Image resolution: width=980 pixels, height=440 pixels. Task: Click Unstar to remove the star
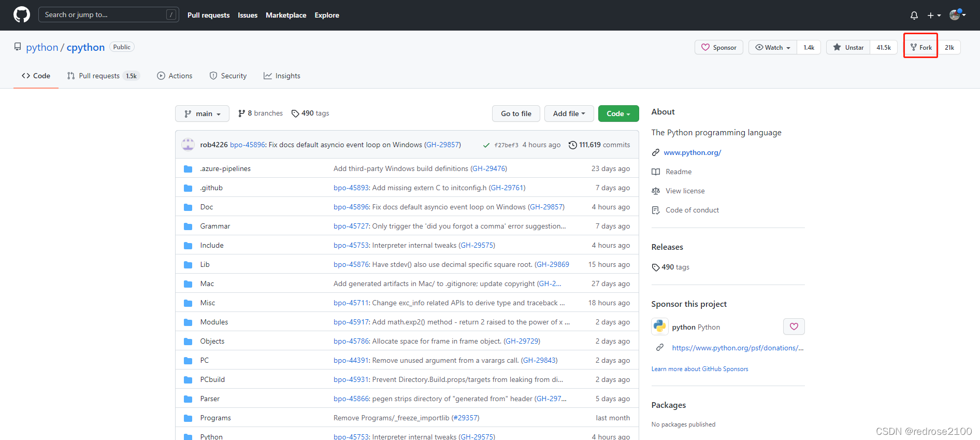tap(848, 47)
